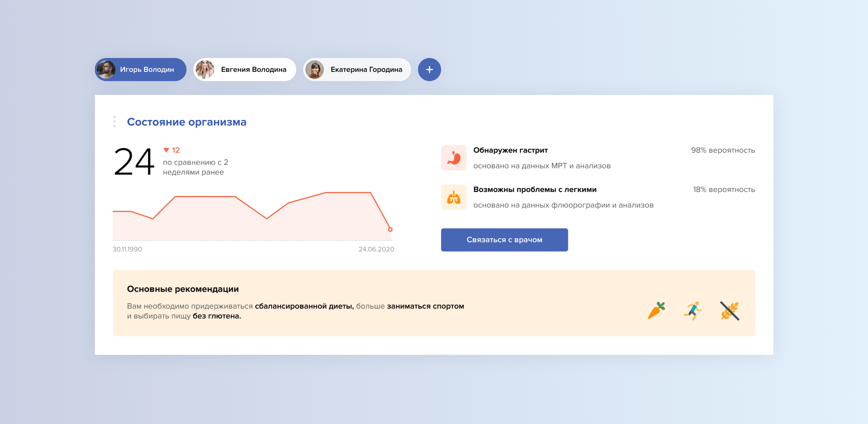The width and height of the screenshot is (868, 424).
Task: Click the crossed-out wheat gluten-free icon
Action: pyautogui.click(x=730, y=311)
